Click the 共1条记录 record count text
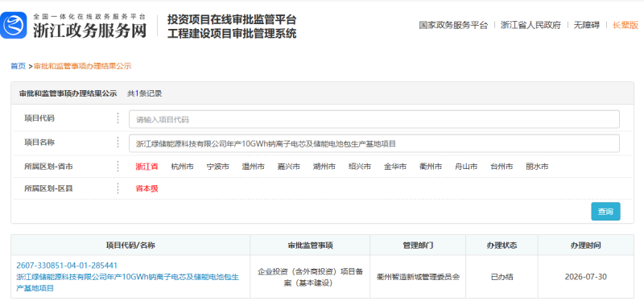 144,93
